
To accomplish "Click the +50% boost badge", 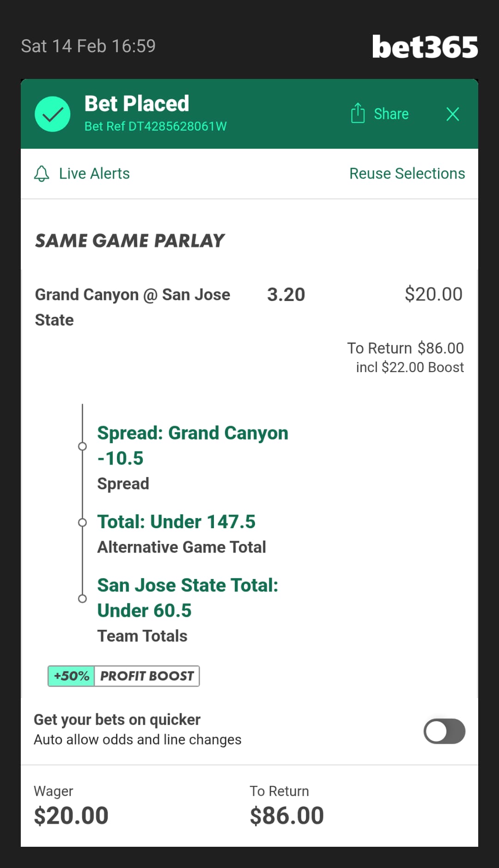I will (72, 676).
